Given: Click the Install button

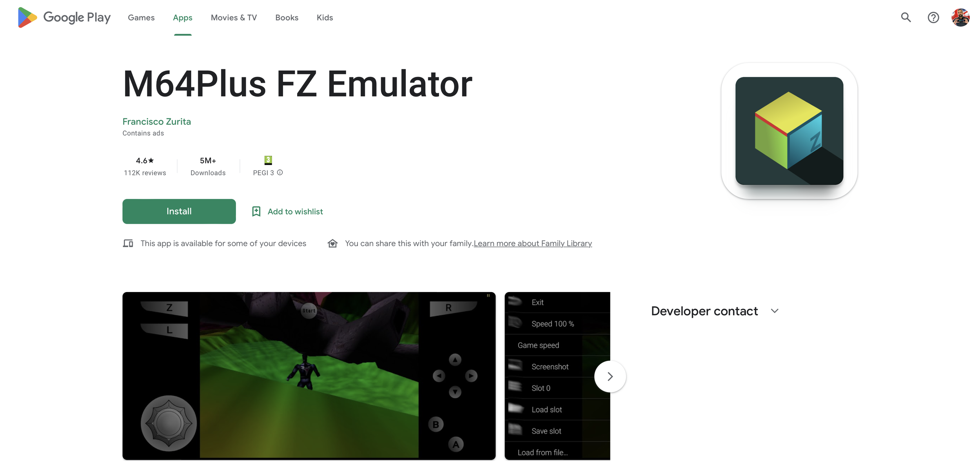Looking at the screenshot, I should click(179, 211).
